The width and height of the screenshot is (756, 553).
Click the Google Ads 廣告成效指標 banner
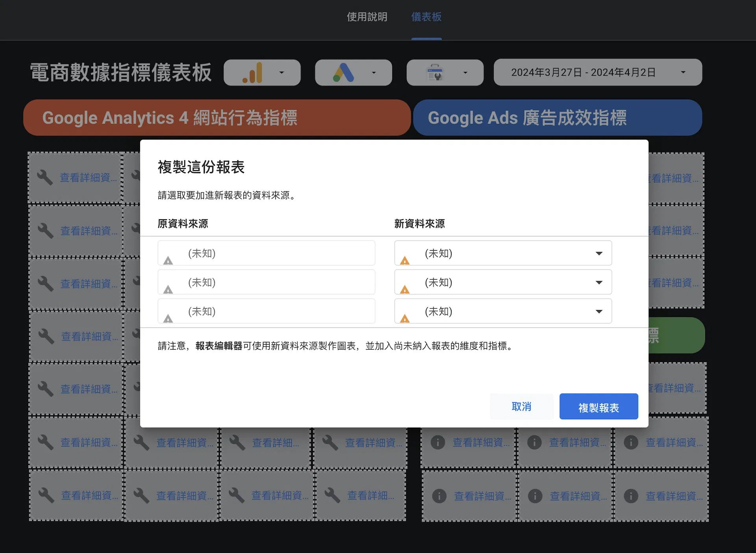pyautogui.click(x=558, y=118)
